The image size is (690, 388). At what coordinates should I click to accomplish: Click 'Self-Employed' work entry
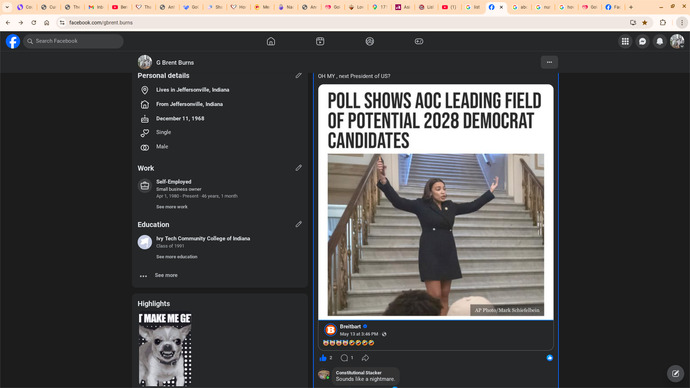[173, 182]
